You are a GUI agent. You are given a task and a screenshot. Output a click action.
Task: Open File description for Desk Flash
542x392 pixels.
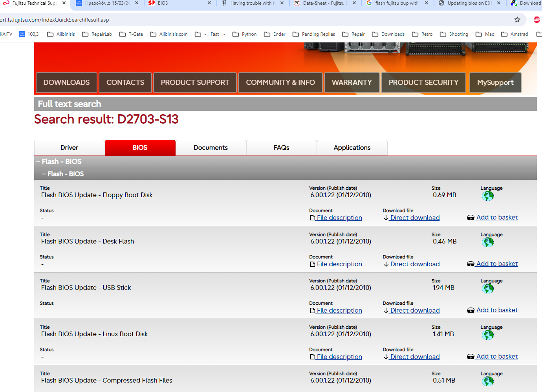pyautogui.click(x=336, y=264)
